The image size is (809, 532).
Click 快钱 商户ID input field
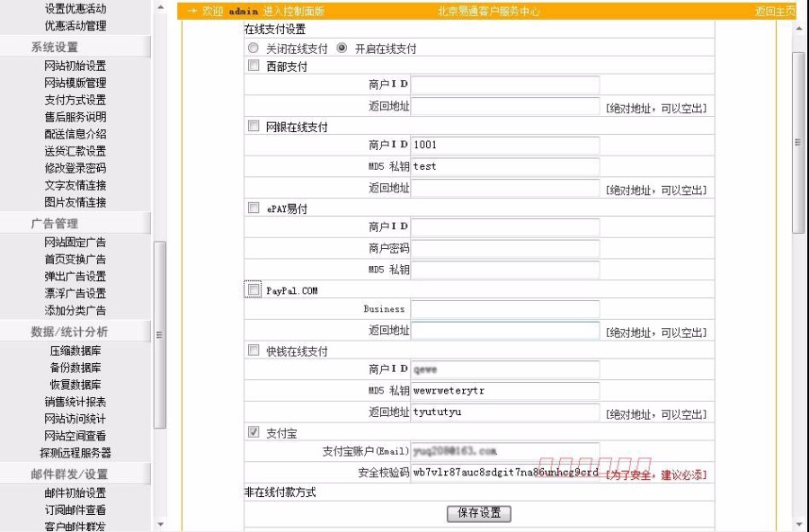point(505,369)
